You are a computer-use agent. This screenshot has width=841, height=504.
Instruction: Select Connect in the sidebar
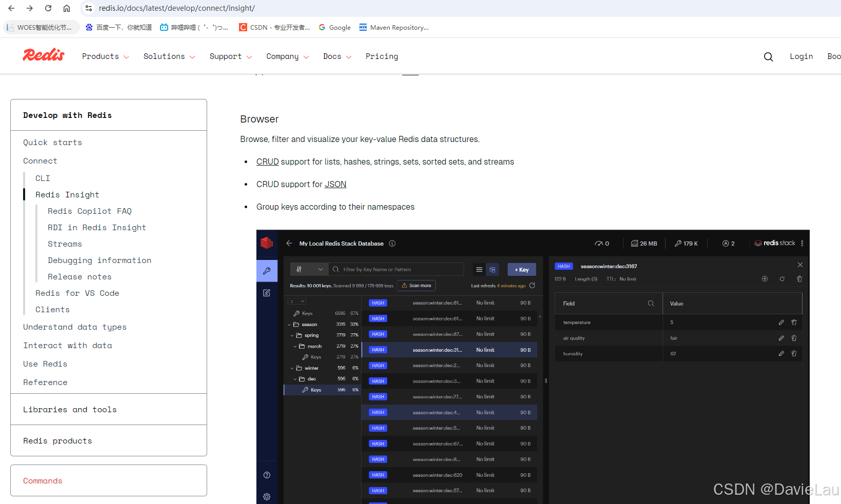[x=40, y=161]
